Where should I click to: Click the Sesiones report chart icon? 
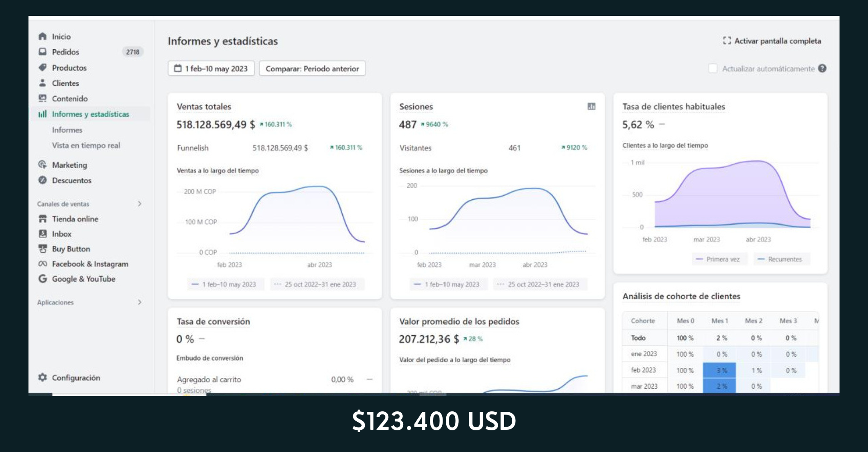[591, 106]
